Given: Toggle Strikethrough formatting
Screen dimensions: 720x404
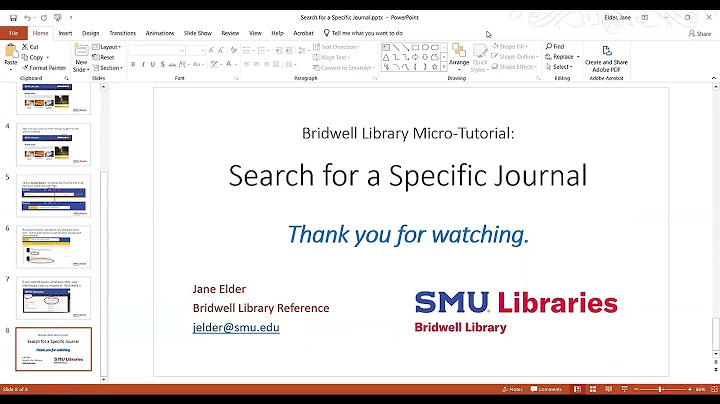Looking at the screenshot, I should click(x=172, y=64).
